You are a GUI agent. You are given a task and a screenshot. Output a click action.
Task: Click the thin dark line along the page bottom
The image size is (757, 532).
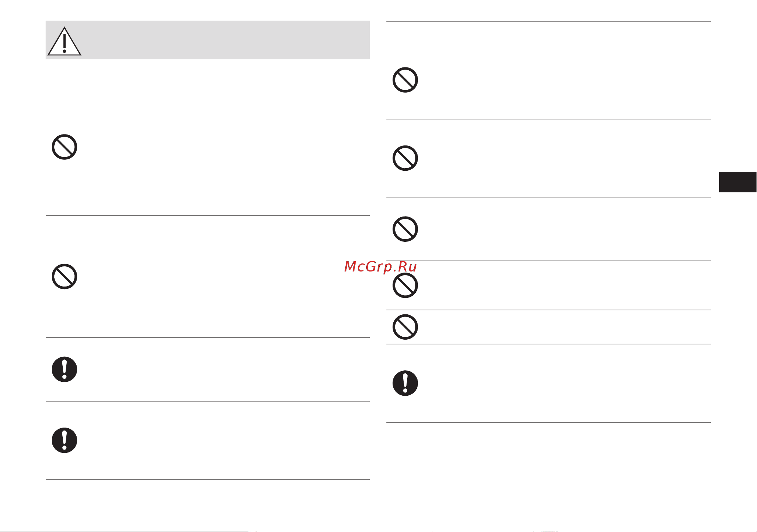(x=124, y=531)
